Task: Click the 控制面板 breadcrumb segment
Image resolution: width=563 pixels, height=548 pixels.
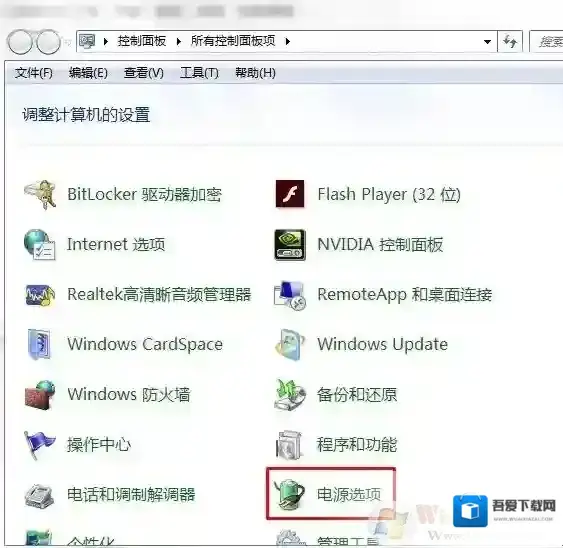Action: (142, 41)
